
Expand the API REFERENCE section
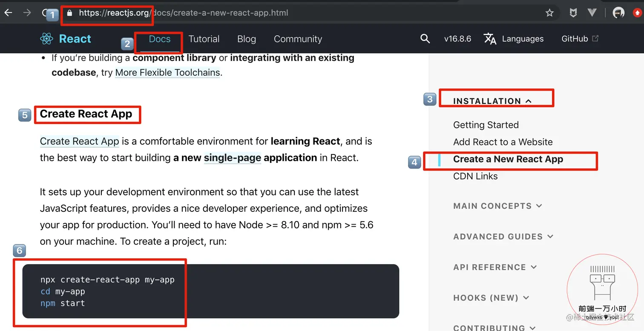(495, 267)
